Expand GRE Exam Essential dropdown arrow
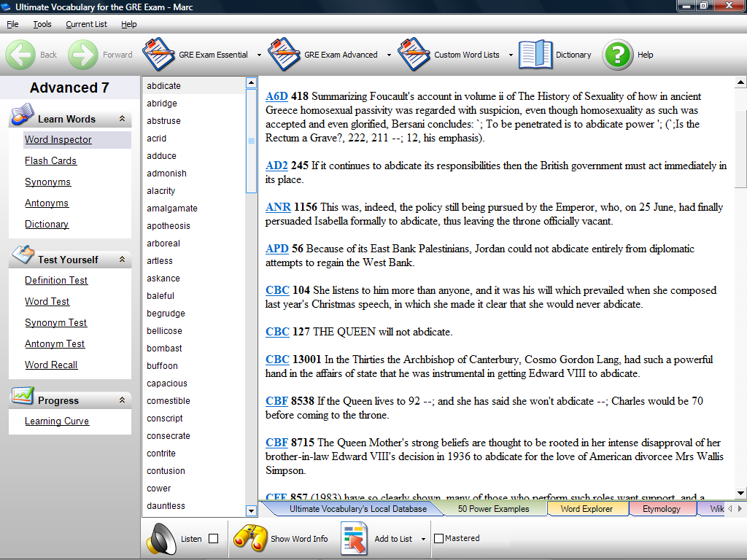Viewport: 747px width, 560px height. [x=259, y=55]
